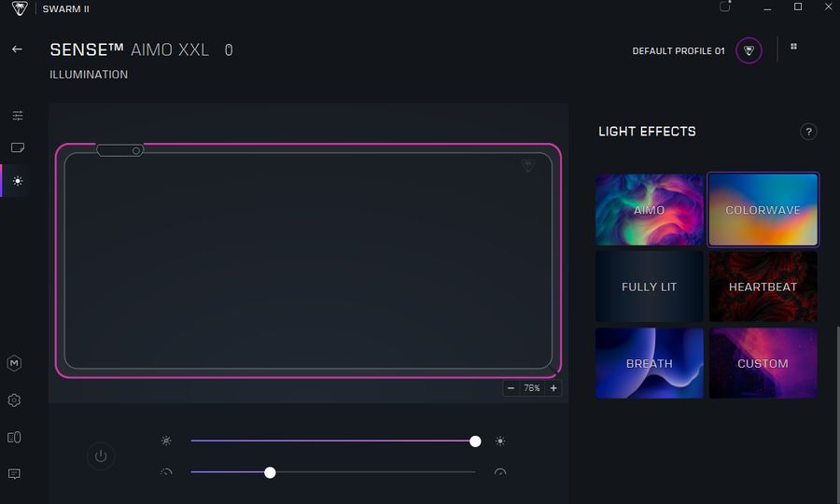Click the mousepad illumination outline preview
840x504 pixels.
coord(308,260)
